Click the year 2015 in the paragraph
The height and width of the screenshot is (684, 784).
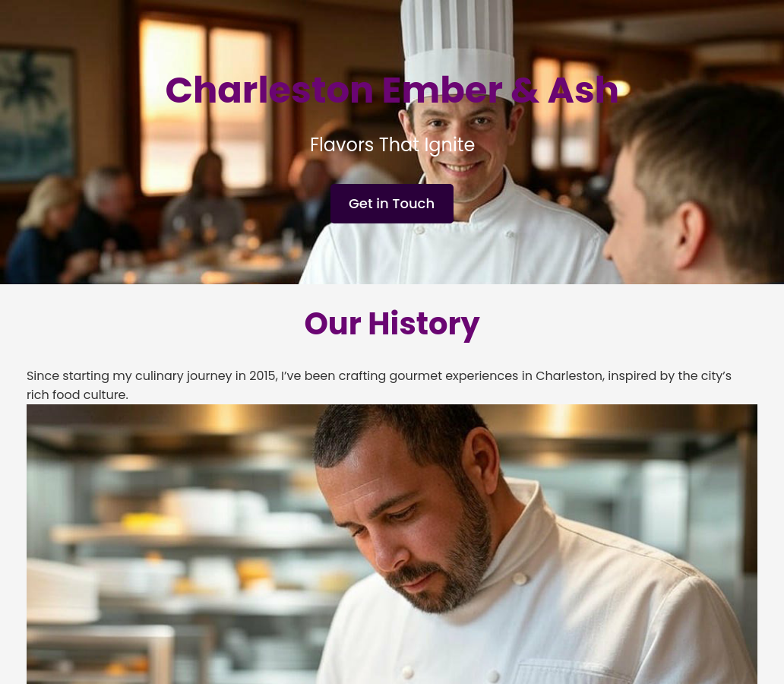click(x=263, y=375)
